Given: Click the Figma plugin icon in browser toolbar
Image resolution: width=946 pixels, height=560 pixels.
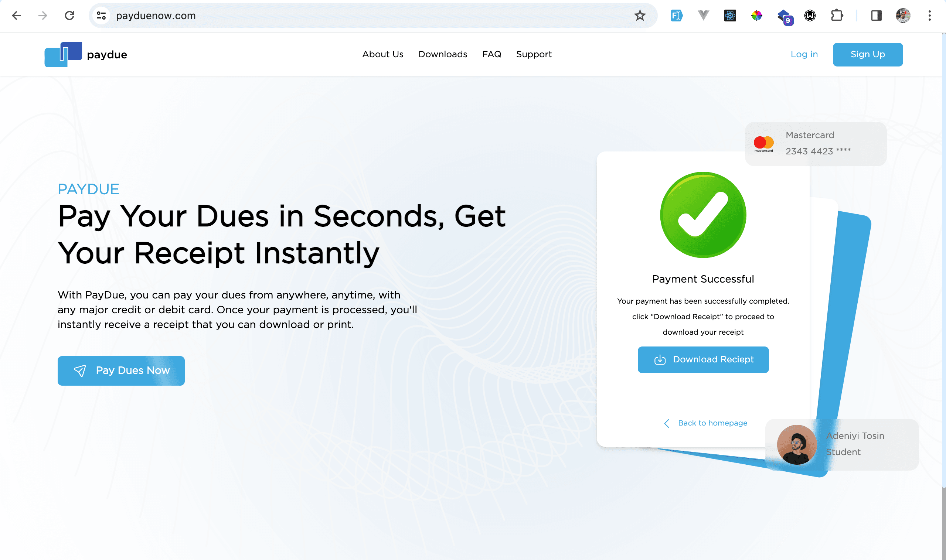Looking at the screenshot, I should click(x=677, y=15).
